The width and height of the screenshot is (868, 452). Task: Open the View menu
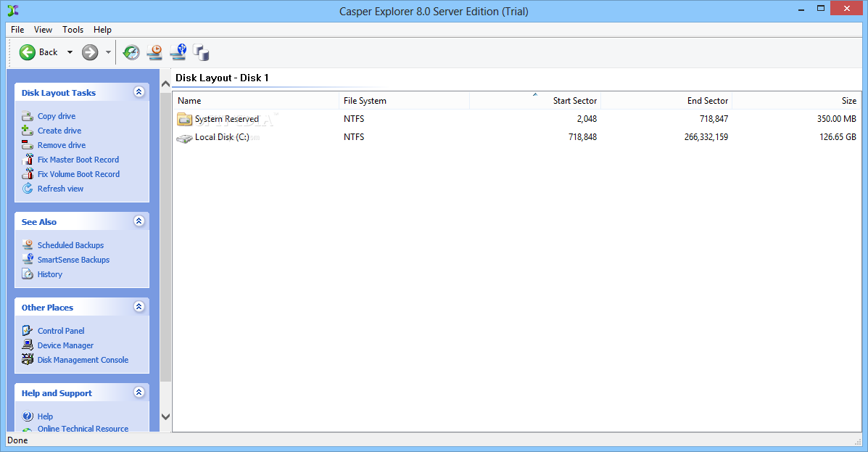(x=43, y=29)
